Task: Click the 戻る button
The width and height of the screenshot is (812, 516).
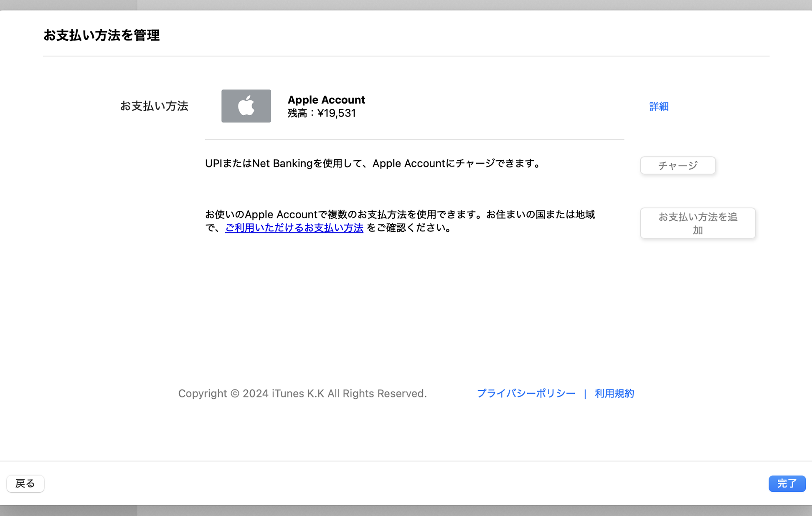Action: click(x=25, y=483)
